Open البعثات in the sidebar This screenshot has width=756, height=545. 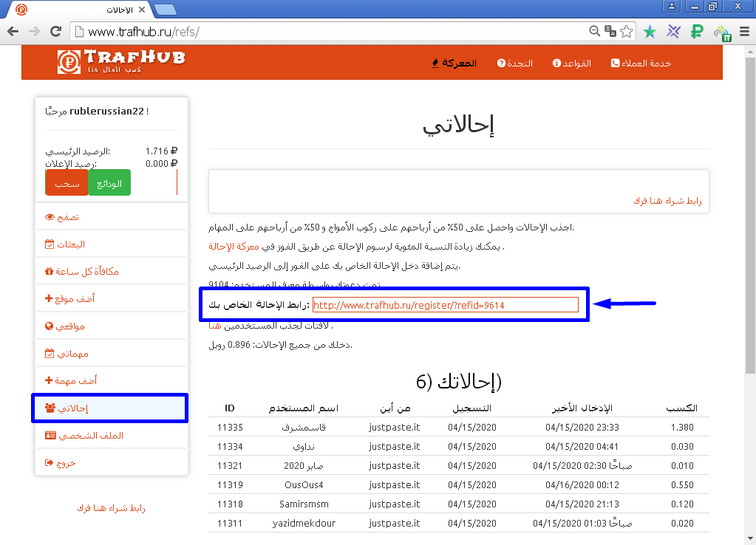pos(112,244)
